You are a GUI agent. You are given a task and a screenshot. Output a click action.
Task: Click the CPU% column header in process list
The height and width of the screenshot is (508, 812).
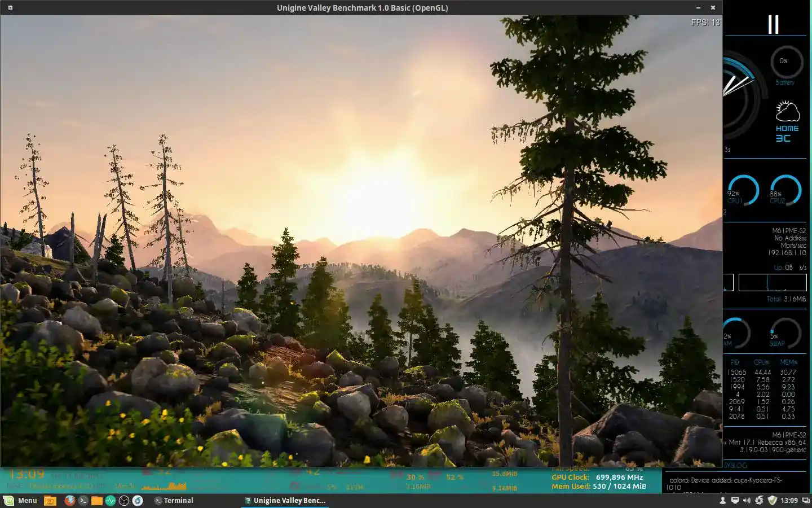[761, 362]
